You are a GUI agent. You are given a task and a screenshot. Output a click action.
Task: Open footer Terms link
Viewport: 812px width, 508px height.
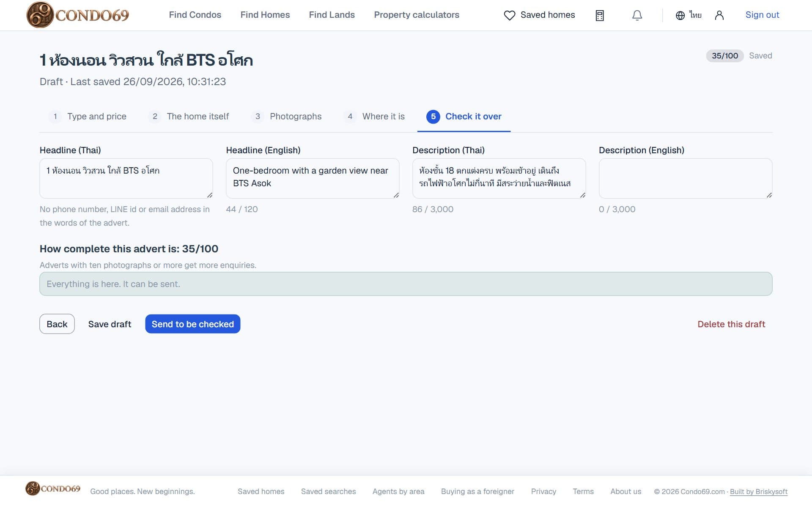point(583,491)
